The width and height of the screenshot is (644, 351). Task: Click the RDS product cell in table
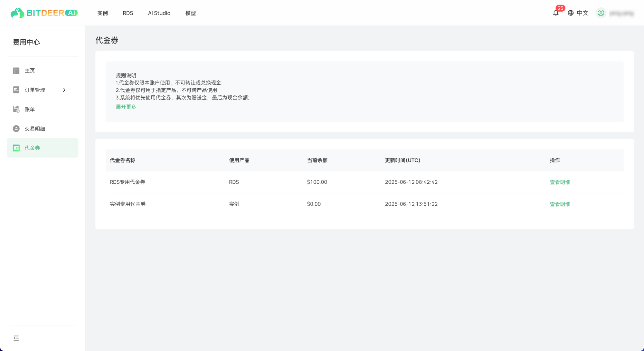pyautogui.click(x=234, y=182)
